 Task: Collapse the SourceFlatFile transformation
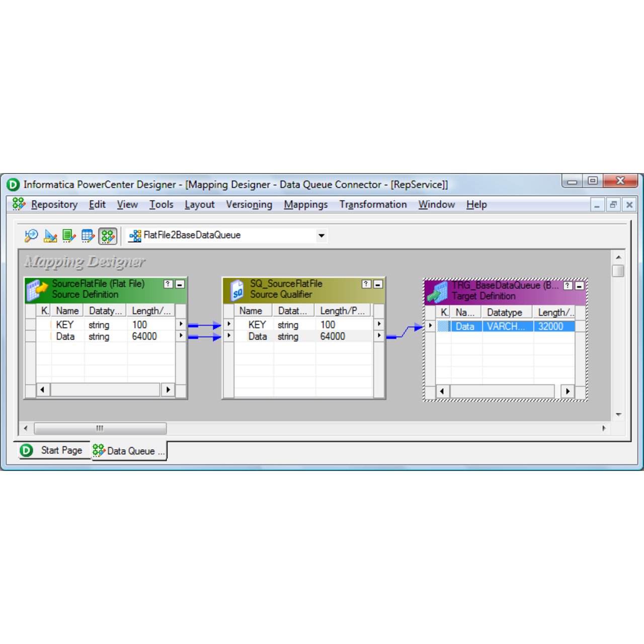(179, 284)
